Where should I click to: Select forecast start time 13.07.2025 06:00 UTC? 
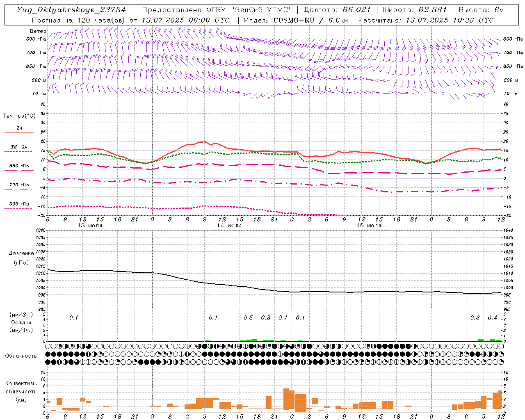[185, 20]
